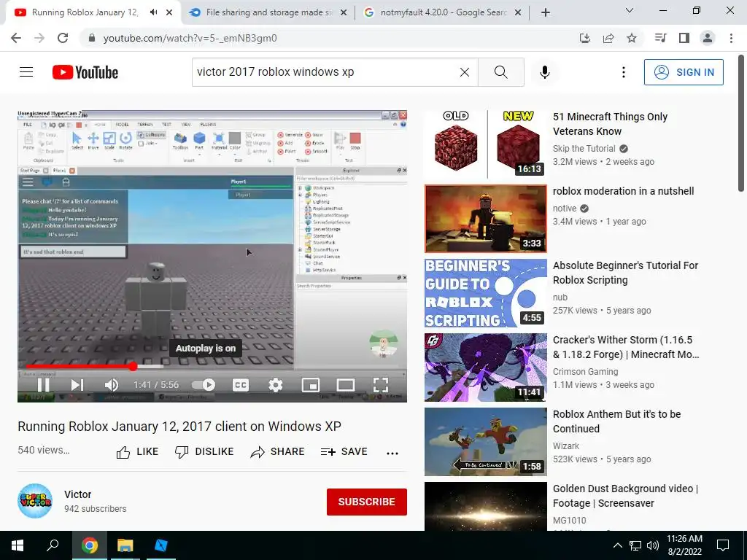This screenshot has width=747, height=560.
Task: Mute the video player volume
Action: 112,385
